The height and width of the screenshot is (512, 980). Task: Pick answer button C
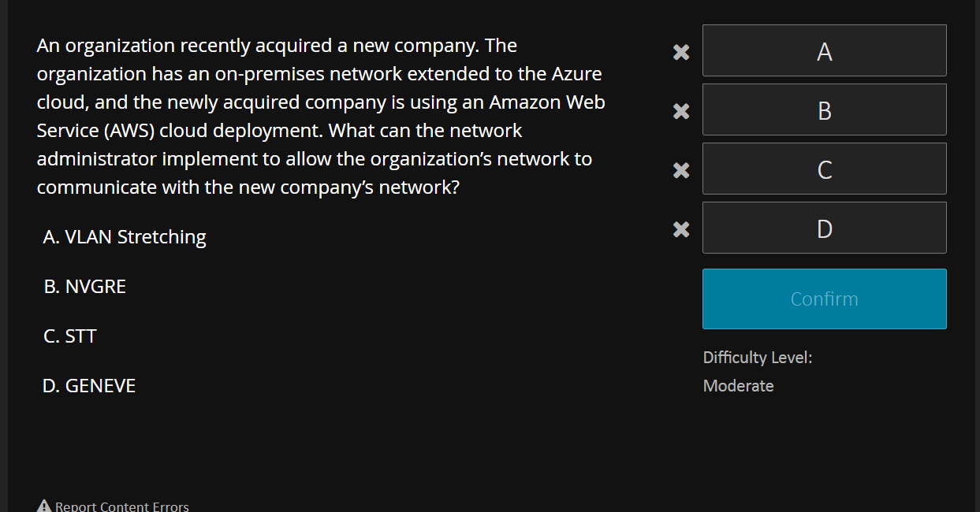click(x=824, y=169)
